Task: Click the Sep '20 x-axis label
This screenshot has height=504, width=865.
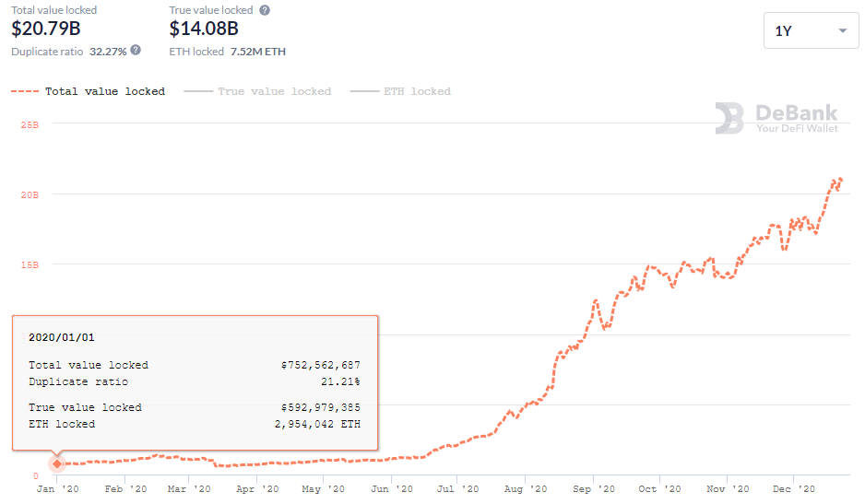Action: tap(592, 489)
